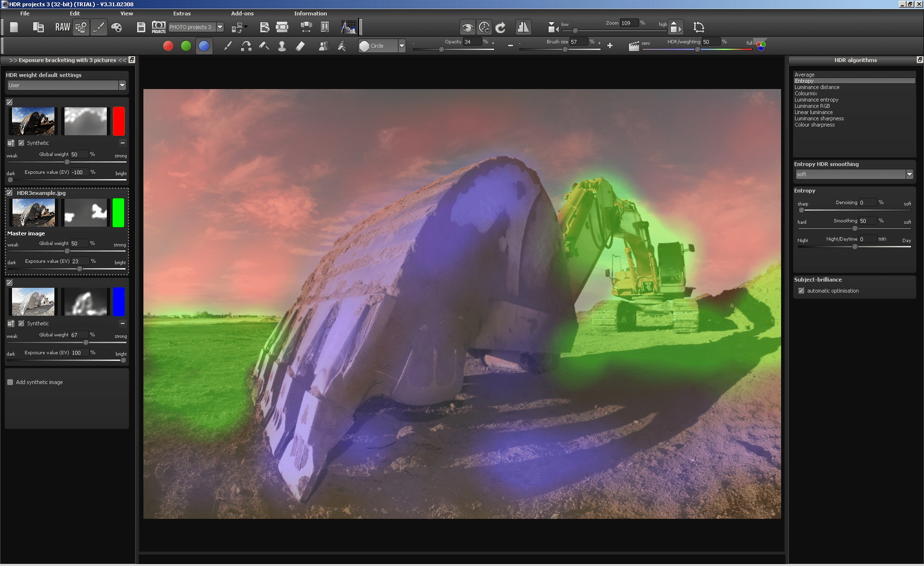This screenshot has height=566, width=924.
Task: Click the green mask color circle
Action: [186, 46]
